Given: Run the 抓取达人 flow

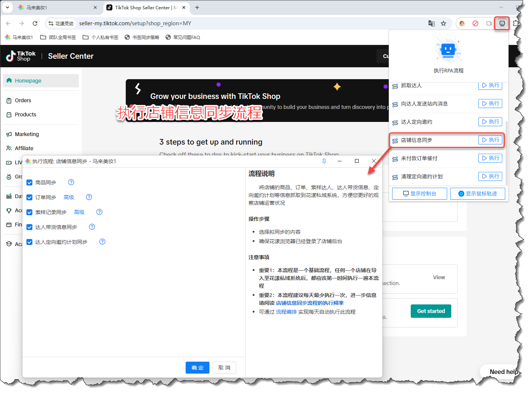Looking at the screenshot, I should point(490,85).
